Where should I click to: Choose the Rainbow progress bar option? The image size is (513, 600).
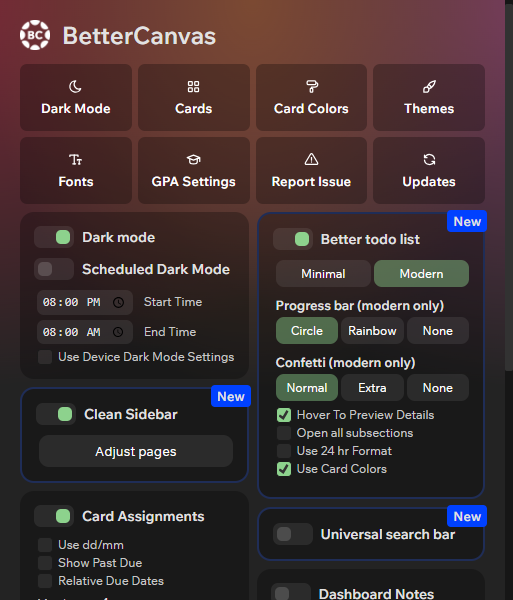[x=372, y=331]
